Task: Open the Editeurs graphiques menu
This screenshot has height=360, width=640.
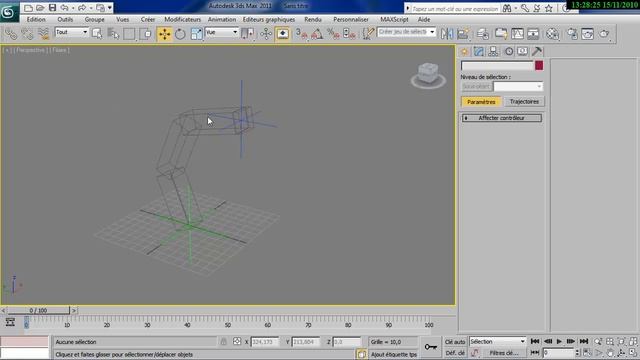Action: click(x=269, y=19)
